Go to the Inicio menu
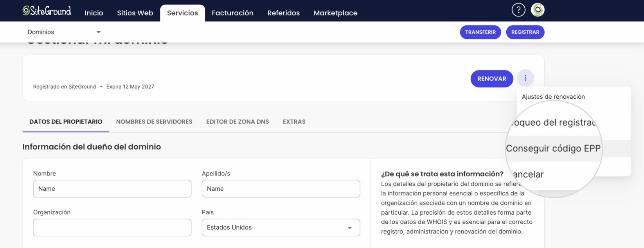Viewport: 644px width, 248px height. tap(94, 13)
